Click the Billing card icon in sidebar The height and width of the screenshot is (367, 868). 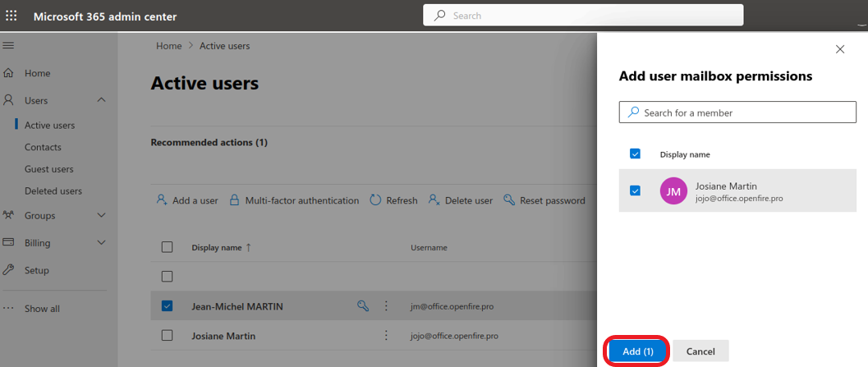pyautogui.click(x=9, y=242)
